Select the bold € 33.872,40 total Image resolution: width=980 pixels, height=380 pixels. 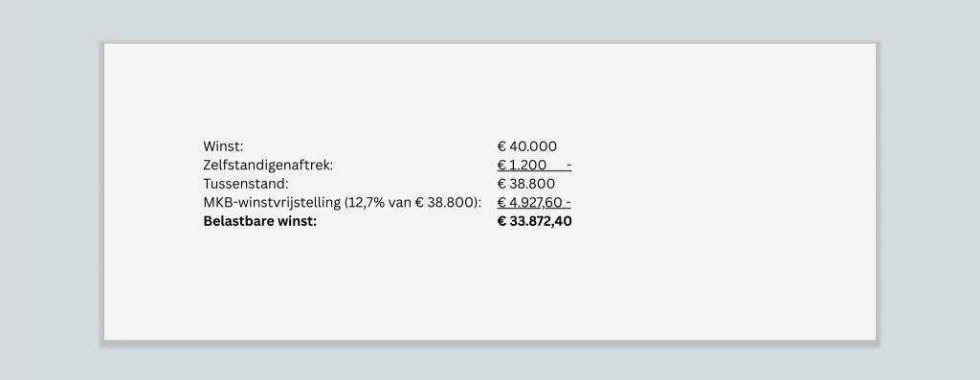click(534, 221)
